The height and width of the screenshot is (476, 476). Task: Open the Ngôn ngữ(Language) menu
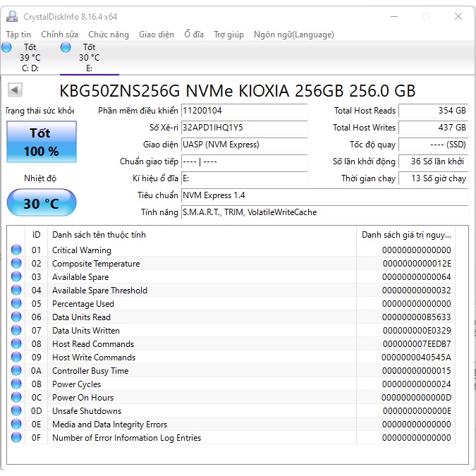tap(293, 35)
